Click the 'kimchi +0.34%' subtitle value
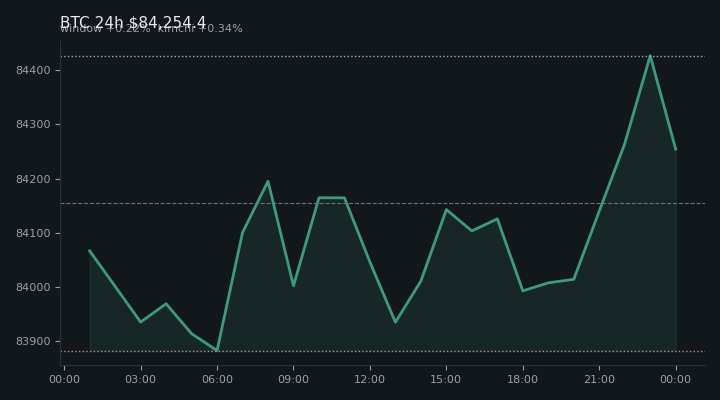 [200, 28]
